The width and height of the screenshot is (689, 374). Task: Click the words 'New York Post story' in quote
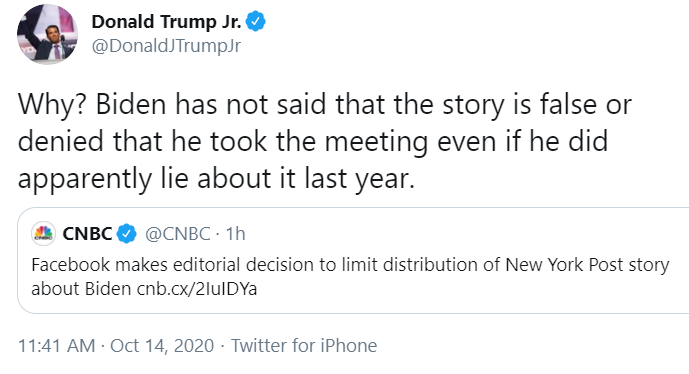[x=587, y=265]
